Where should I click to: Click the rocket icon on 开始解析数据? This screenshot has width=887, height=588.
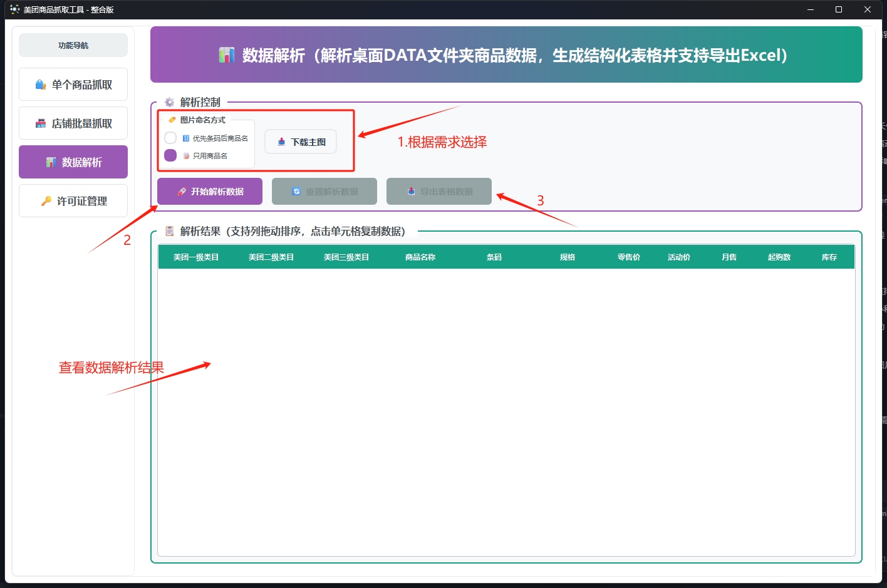coord(182,192)
